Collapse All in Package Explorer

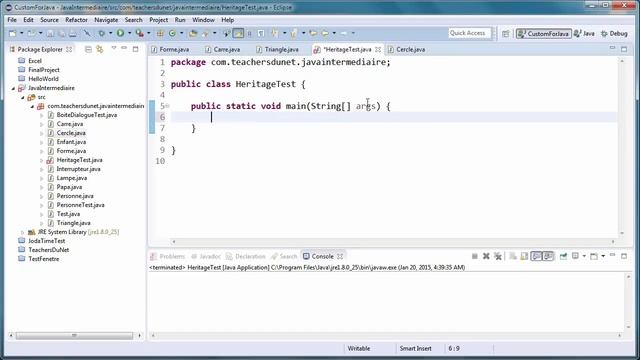[88, 49]
